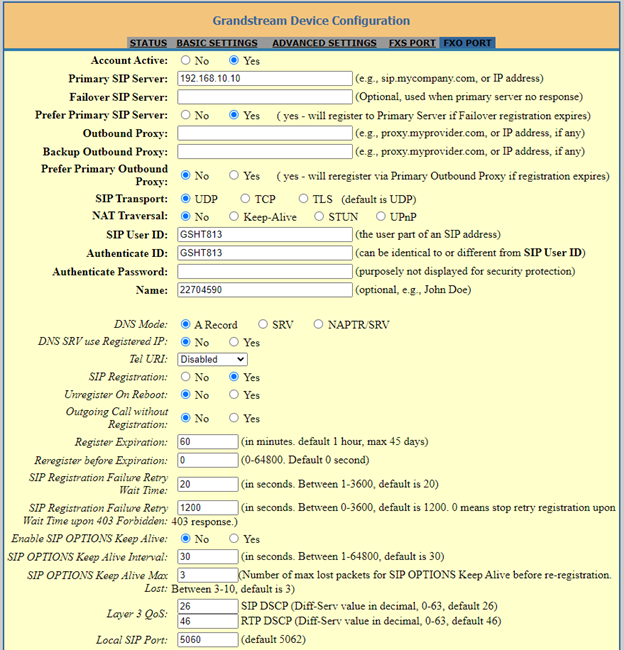This screenshot has width=624, height=650.
Task: Click the Outbound Proxy input field
Action: [265, 133]
